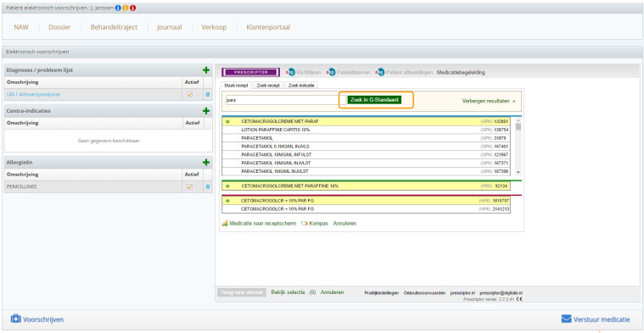Uncheck Actief for PENICILLINES allergy
Screen dimensions: 644x333
[x=189, y=186]
